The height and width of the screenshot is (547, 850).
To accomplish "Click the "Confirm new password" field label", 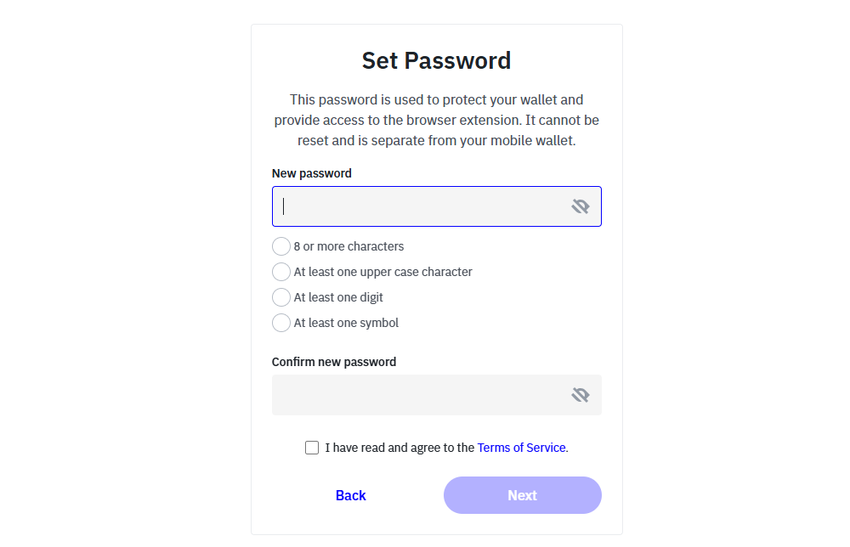I will (334, 362).
